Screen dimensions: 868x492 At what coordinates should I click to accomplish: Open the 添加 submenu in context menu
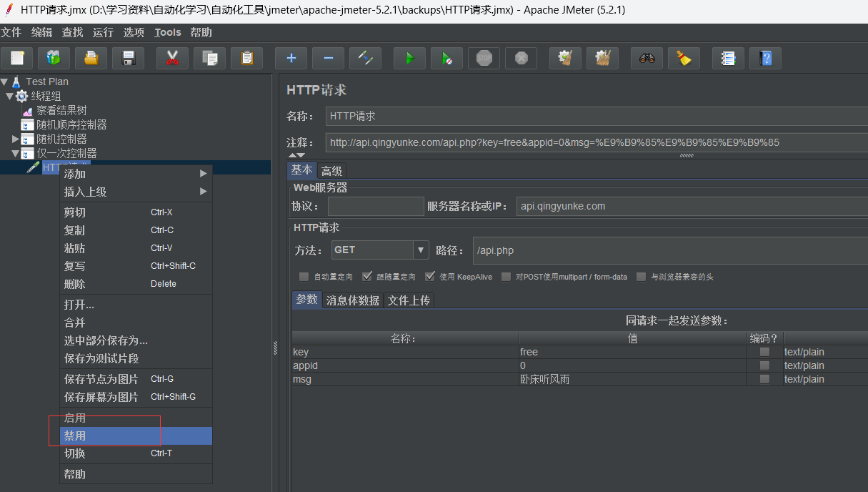pos(136,174)
